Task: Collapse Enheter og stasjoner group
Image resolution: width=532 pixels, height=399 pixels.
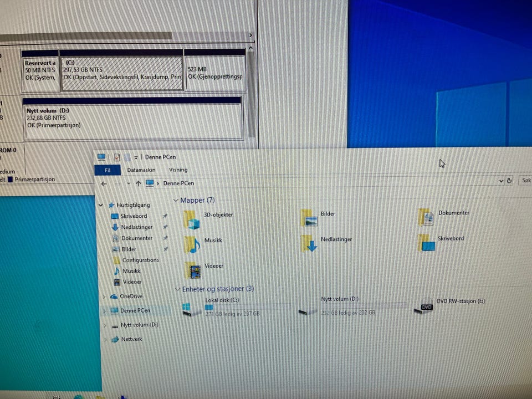Action: [x=177, y=289]
